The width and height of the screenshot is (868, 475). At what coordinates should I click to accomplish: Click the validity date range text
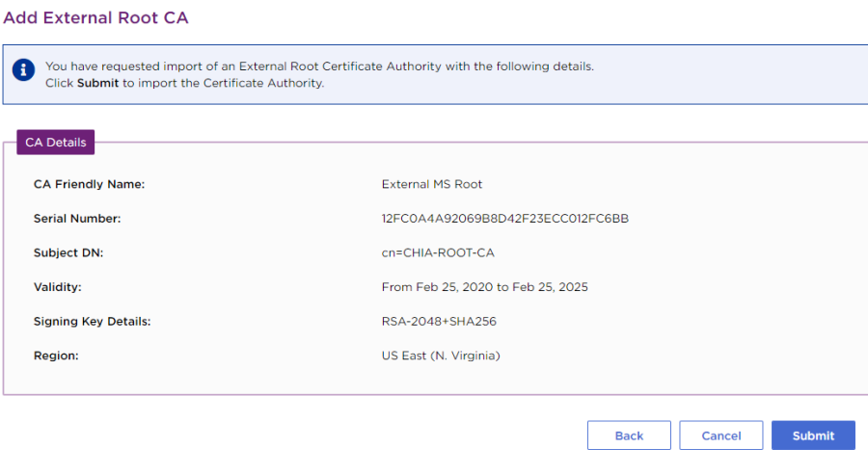tap(484, 287)
